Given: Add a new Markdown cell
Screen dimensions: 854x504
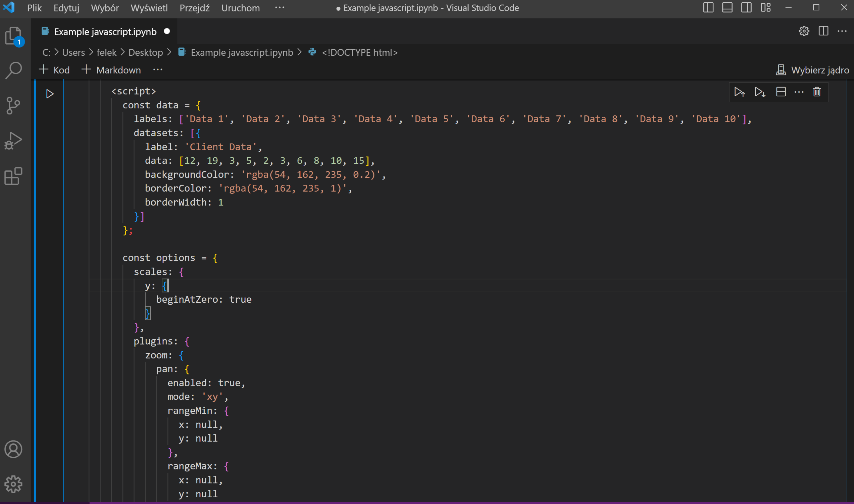Looking at the screenshot, I should click(x=111, y=70).
